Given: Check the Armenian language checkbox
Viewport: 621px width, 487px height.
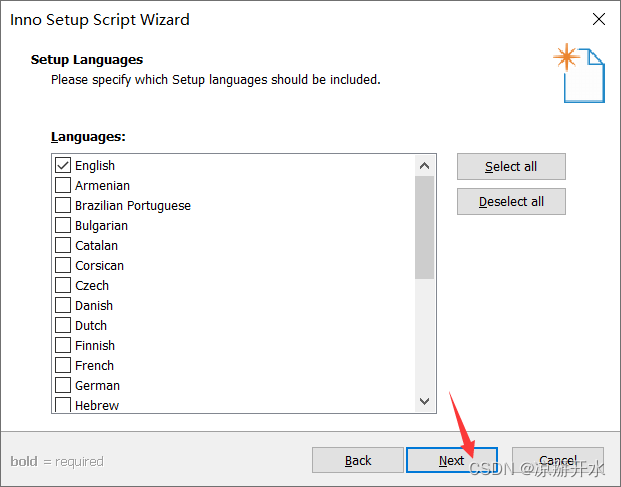Looking at the screenshot, I should point(63,185).
